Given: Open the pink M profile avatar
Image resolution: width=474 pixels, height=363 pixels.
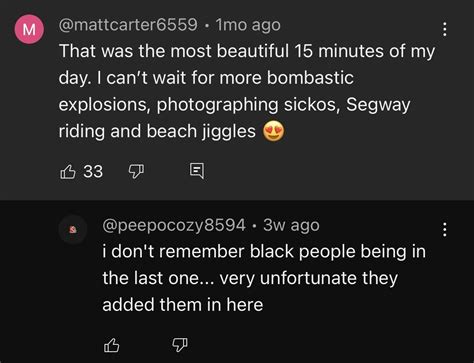Looking at the screenshot, I should pos(29,29).
